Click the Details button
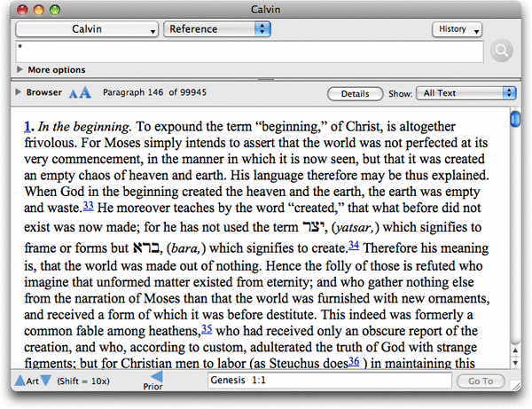 355,94
